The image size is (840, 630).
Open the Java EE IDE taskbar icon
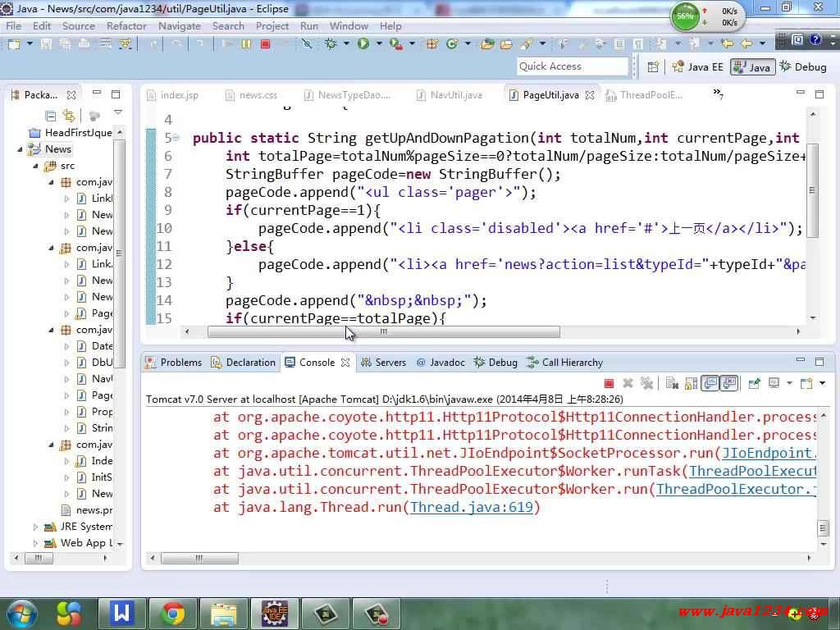[x=274, y=614]
